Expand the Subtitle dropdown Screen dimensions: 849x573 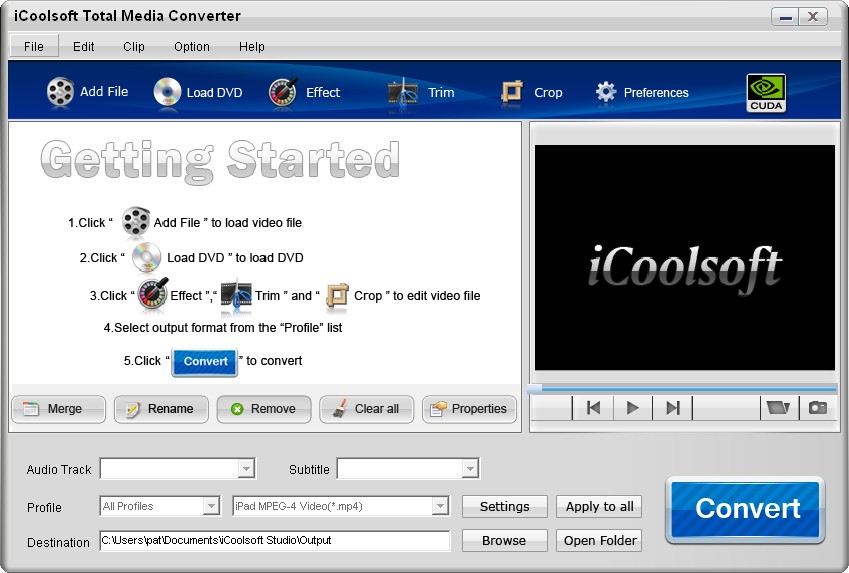pyautogui.click(x=470, y=468)
